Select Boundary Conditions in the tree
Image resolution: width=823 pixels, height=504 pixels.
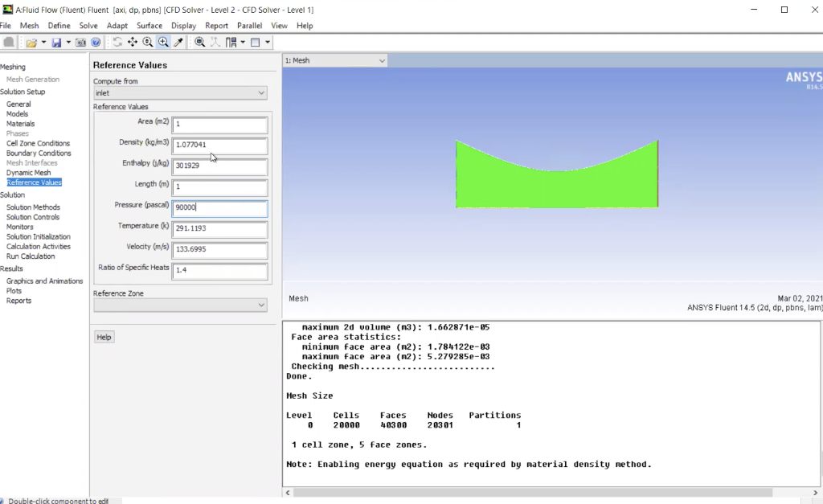39,154
